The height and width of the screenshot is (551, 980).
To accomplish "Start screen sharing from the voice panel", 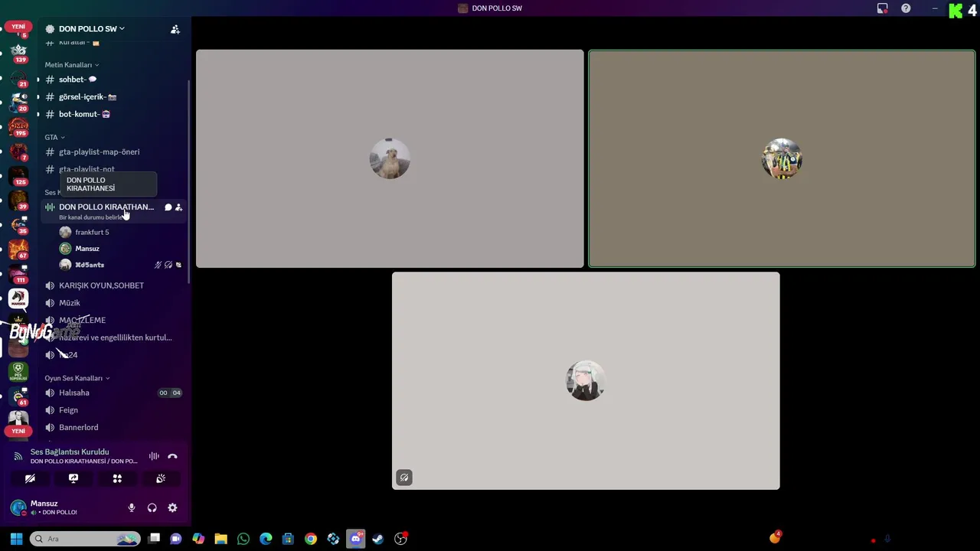I will (x=73, y=478).
